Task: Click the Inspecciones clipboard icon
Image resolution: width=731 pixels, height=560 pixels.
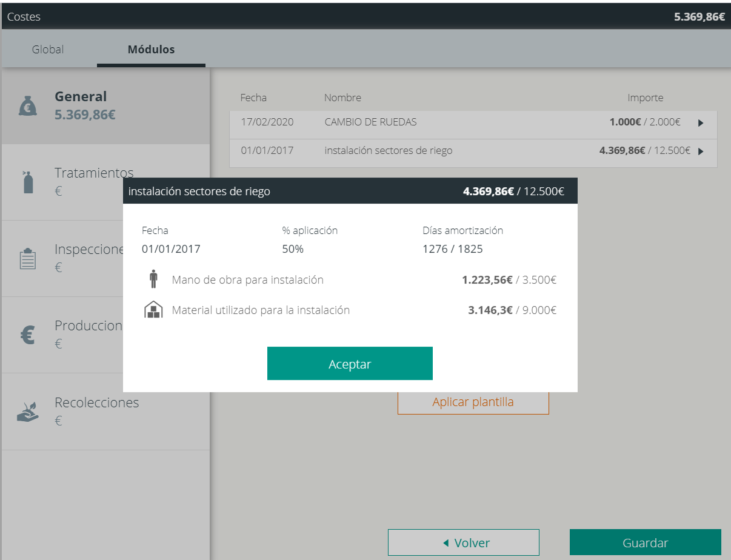Action: 28,259
